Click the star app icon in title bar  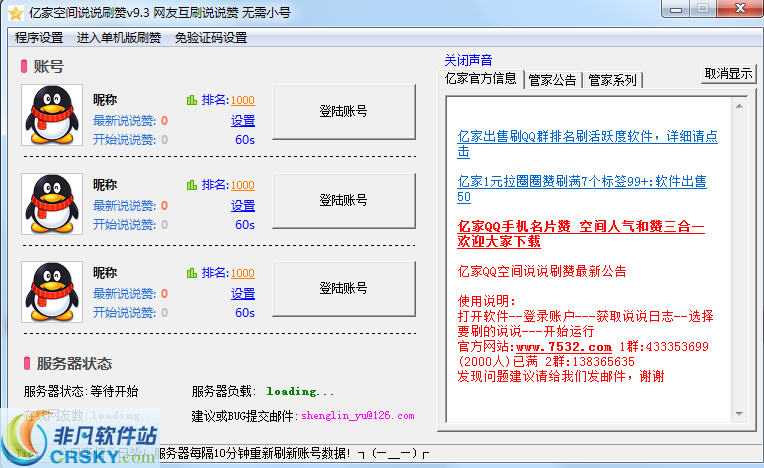pyautogui.click(x=15, y=13)
